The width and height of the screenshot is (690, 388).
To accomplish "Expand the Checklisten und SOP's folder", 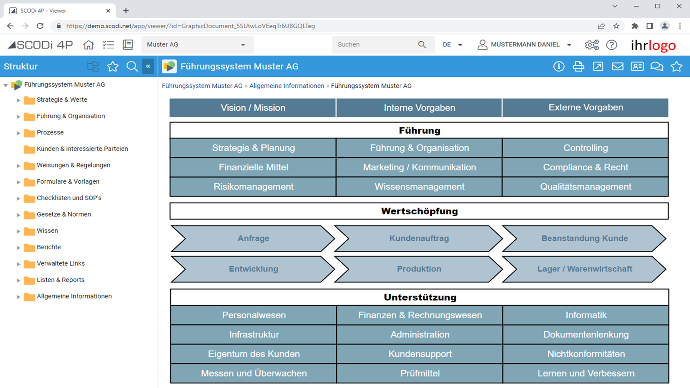I will (x=18, y=198).
